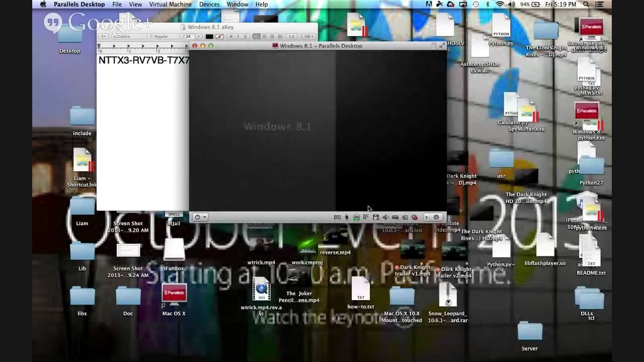Toggle underline formatting in TextEdit
The image size is (644, 362).
pyautogui.click(x=246, y=36)
